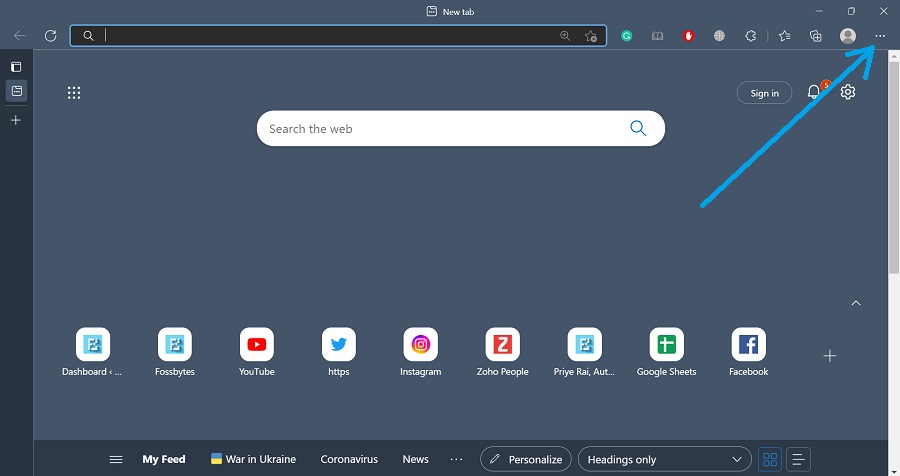Collapse quick links with up chevron
This screenshot has height=476, width=900.
click(856, 303)
